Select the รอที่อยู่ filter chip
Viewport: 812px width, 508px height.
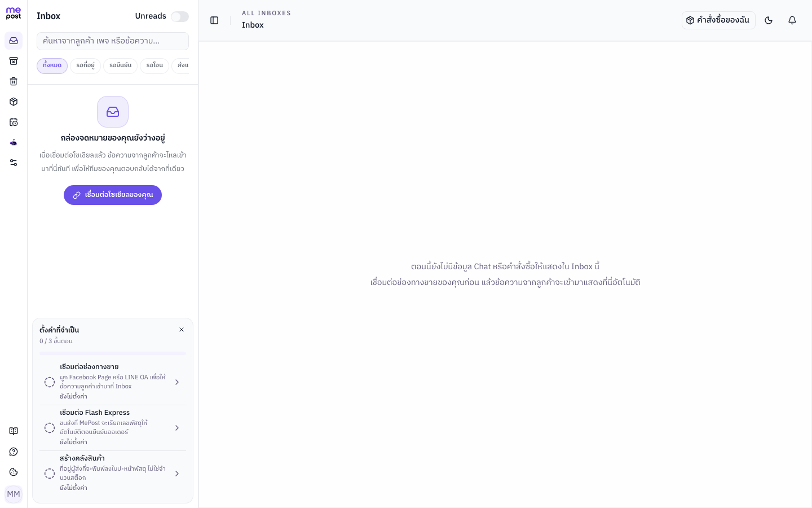coord(86,66)
